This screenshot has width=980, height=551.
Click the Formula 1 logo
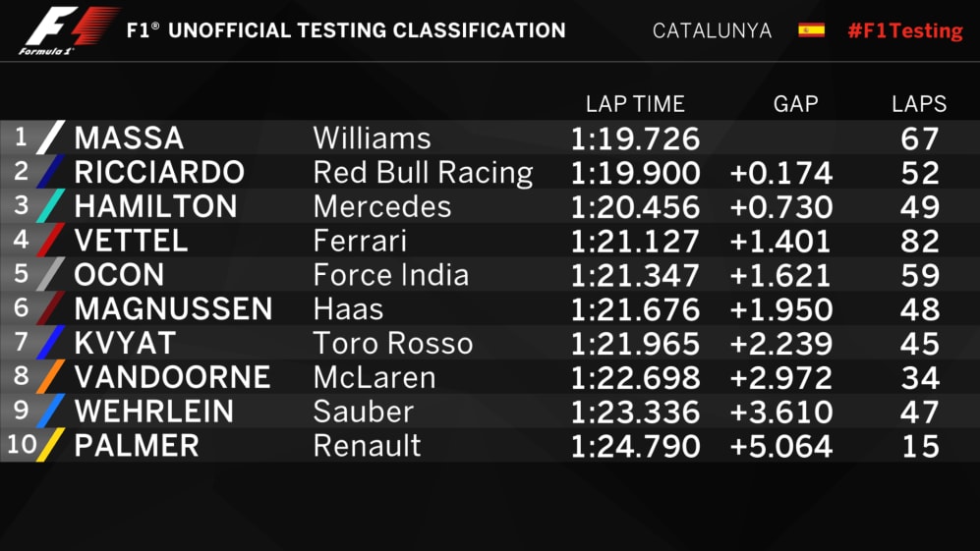[x=66, y=28]
